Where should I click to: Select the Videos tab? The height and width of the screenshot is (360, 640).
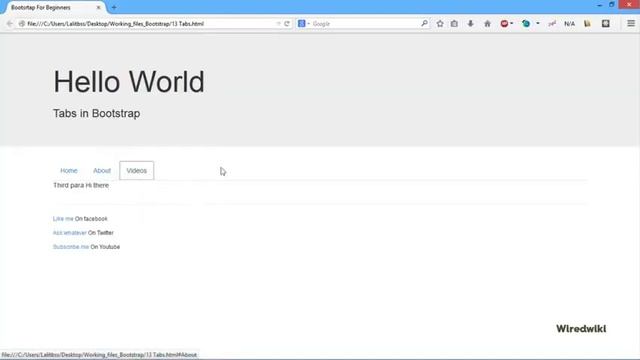point(137,171)
